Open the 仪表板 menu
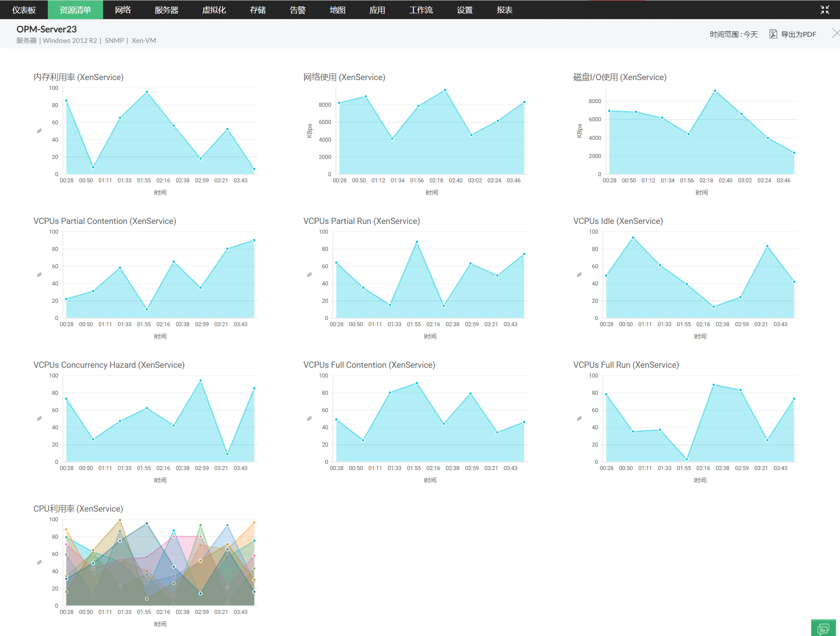This screenshot has width=840, height=636. [24, 10]
